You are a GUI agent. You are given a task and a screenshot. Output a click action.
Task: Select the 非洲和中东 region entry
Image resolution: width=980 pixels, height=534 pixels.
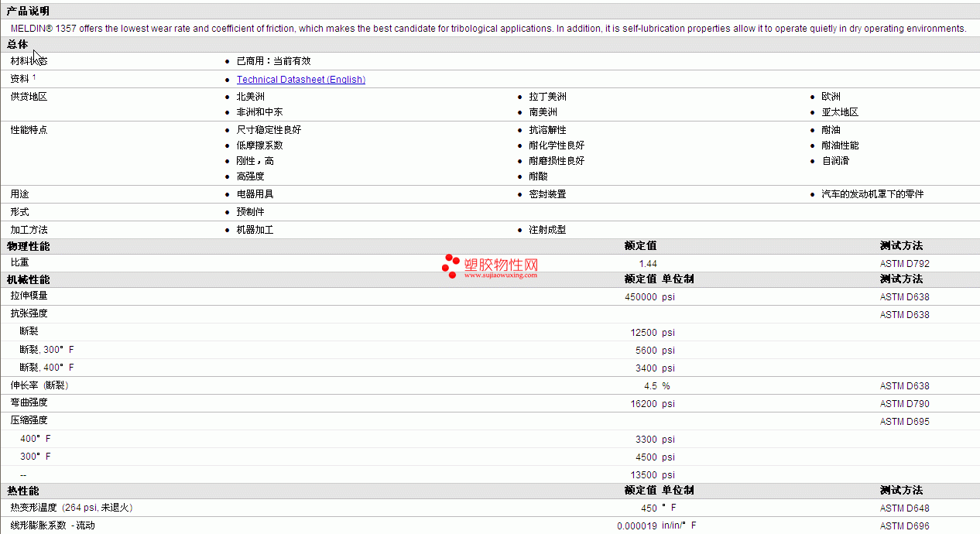[x=259, y=112]
